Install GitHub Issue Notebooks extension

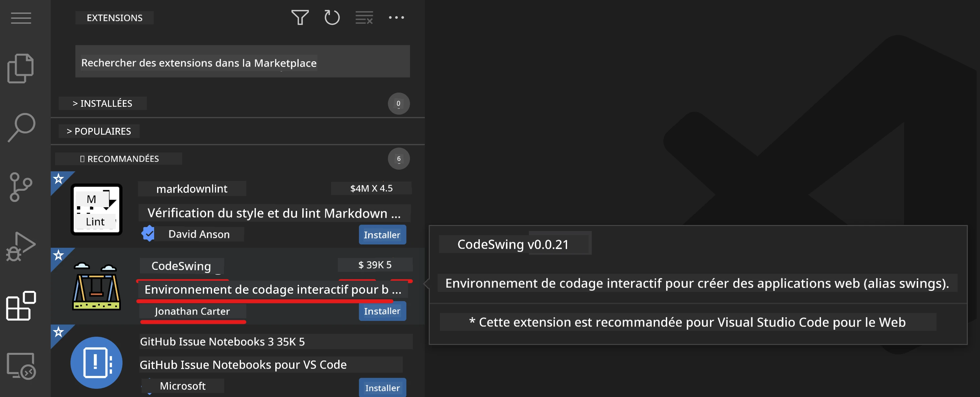pyautogui.click(x=382, y=387)
